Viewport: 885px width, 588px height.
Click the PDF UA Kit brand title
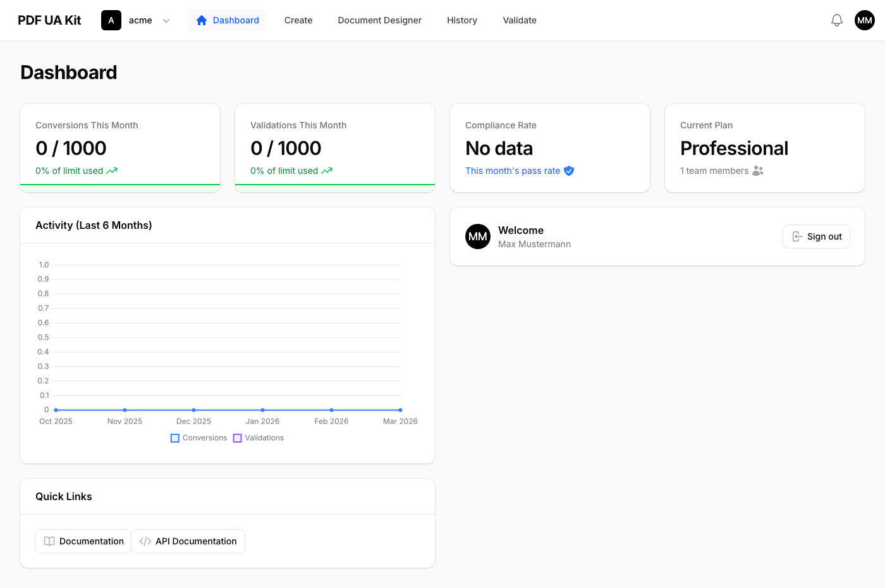(x=49, y=20)
